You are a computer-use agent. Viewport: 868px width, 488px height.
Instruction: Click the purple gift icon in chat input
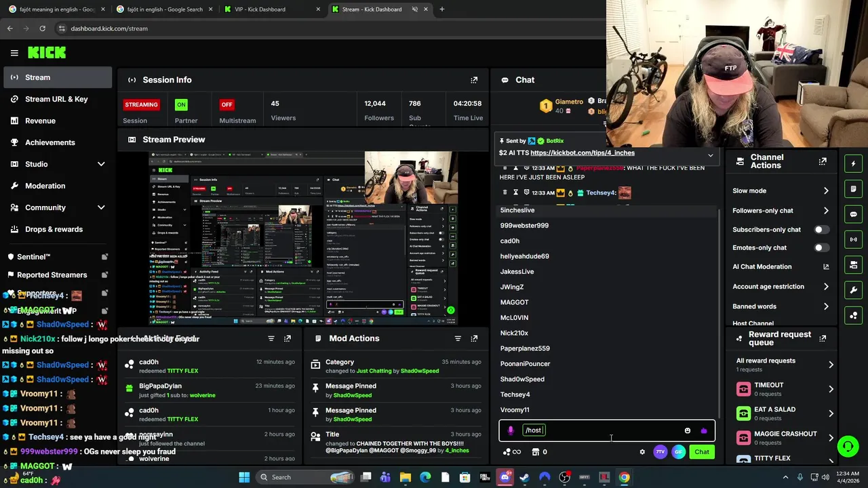coord(703,430)
